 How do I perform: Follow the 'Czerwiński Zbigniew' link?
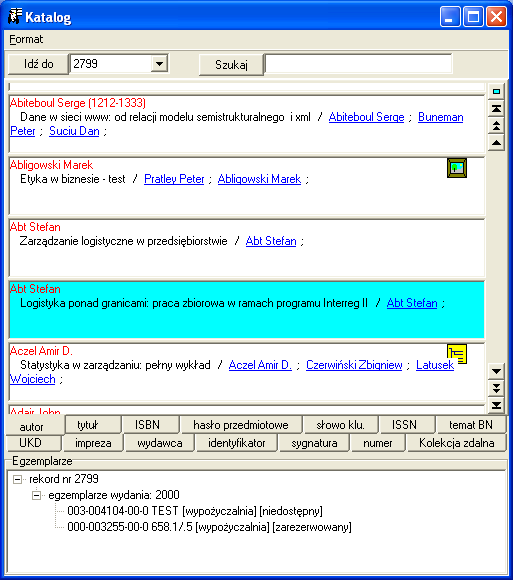tap(354, 365)
